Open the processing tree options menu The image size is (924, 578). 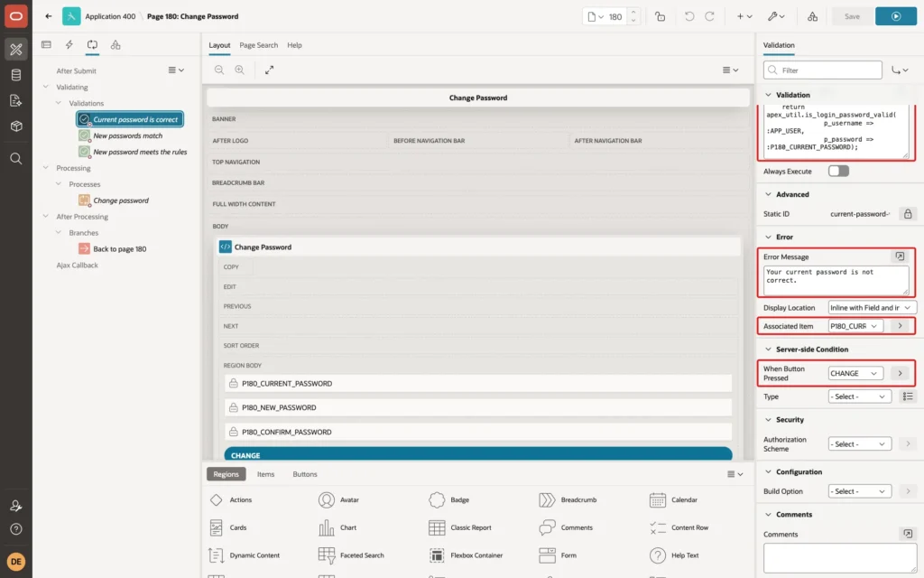click(x=176, y=70)
